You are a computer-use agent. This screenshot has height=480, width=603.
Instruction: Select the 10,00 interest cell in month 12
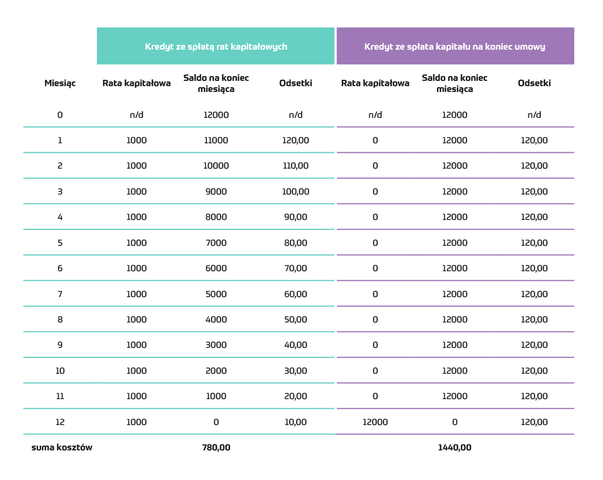(295, 422)
